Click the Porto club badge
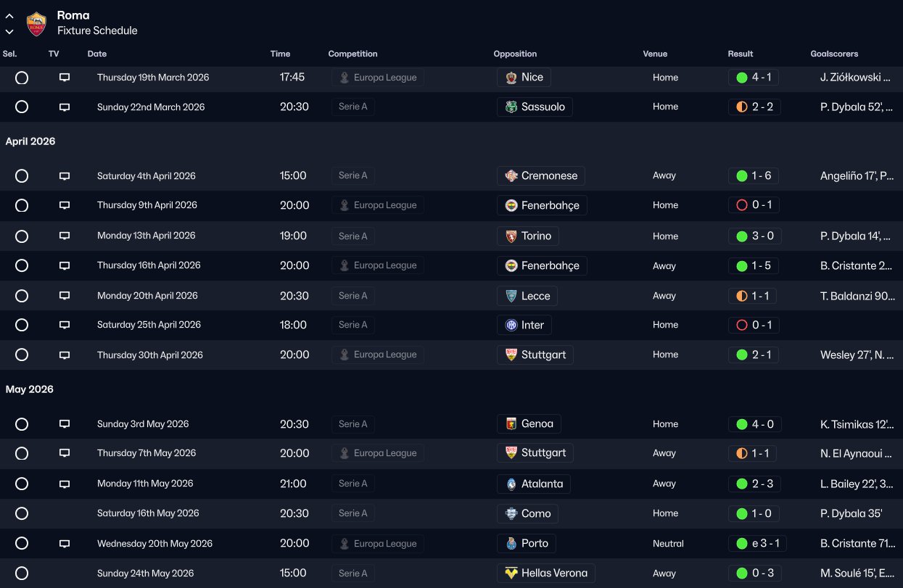 [511, 544]
